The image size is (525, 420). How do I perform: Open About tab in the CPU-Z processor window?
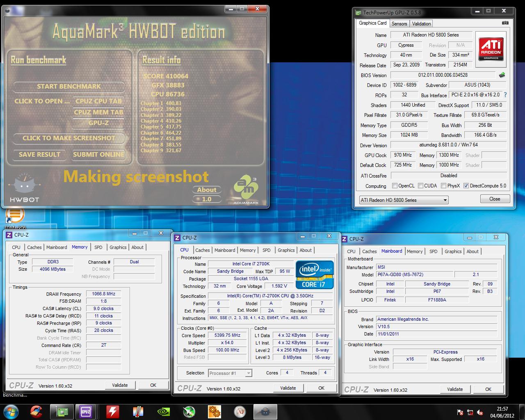[x=305, y=250]
